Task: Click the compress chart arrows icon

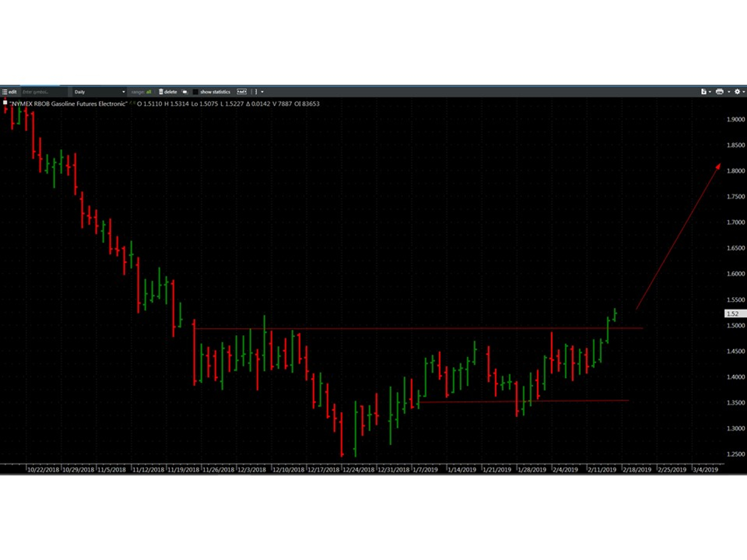Action: (x=241, y=92)
